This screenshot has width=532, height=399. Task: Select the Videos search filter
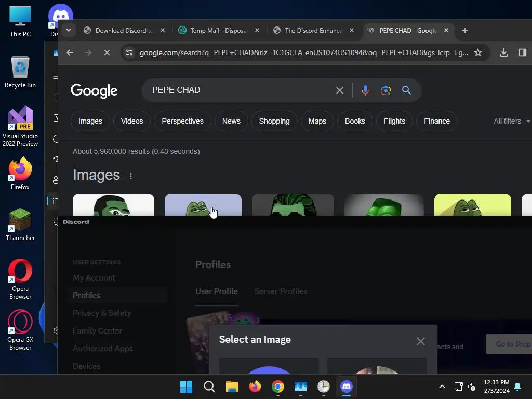[x=132, y=121]
